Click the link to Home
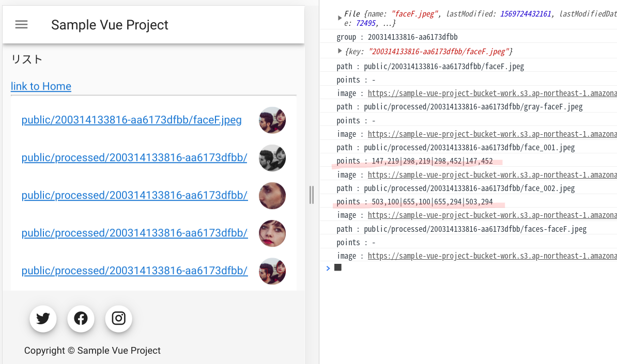This screenshot has width=617, height=364. 41,86
